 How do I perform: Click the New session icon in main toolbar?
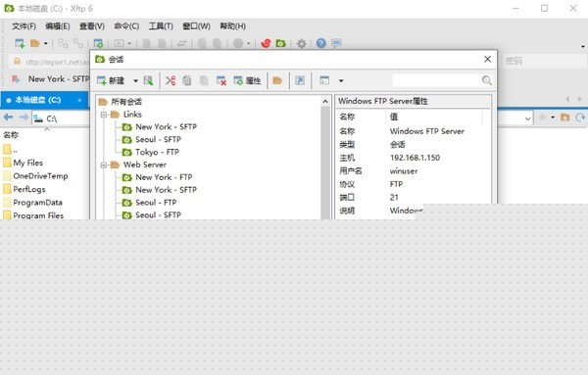[20, 43]
